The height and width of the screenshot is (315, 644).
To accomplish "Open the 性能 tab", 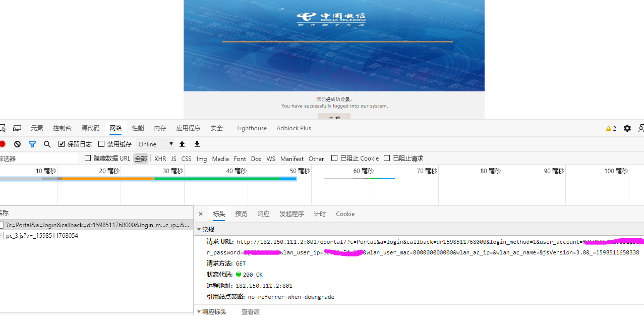I will point(138,128).
